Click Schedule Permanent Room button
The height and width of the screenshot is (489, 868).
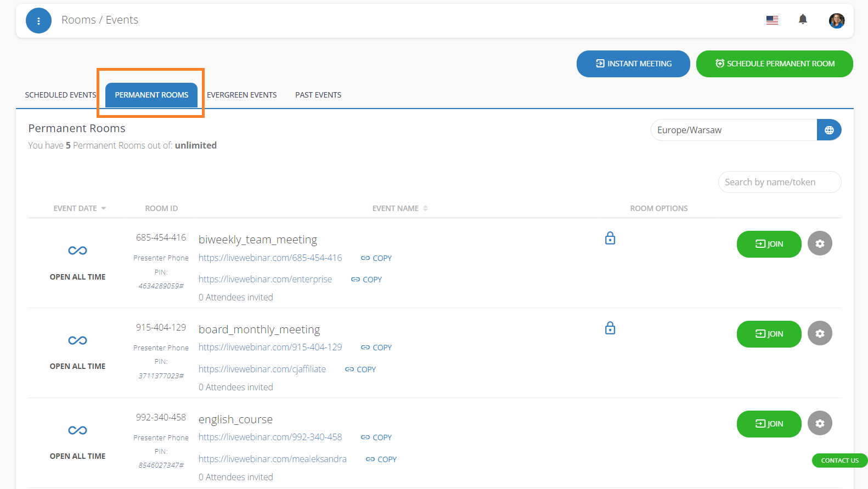click(774, 64)
